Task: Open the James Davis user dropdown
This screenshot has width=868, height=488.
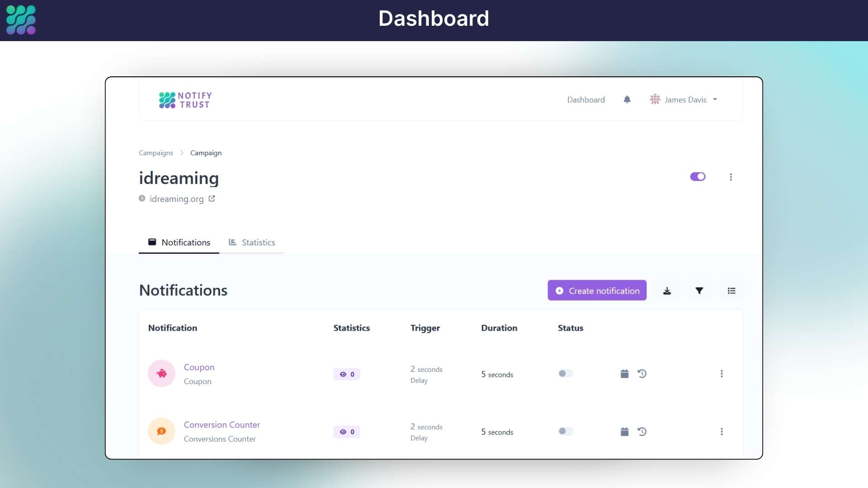Action: point(684,99)
